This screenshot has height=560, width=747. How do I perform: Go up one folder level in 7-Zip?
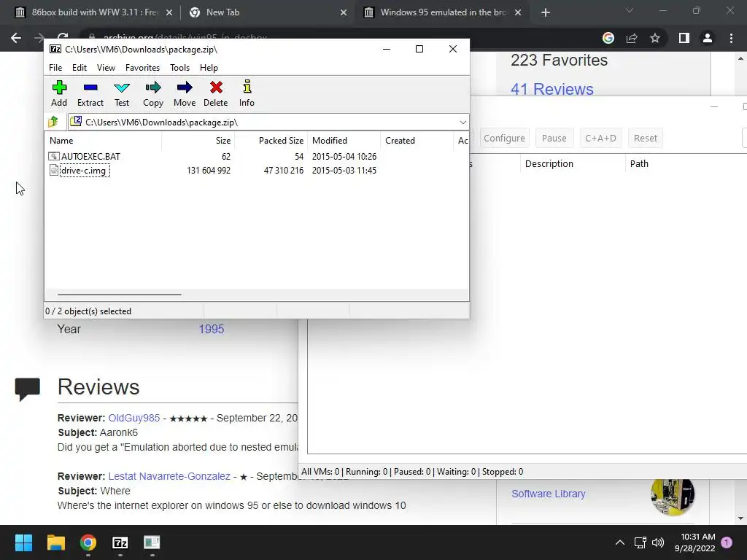tap(53, 122)
